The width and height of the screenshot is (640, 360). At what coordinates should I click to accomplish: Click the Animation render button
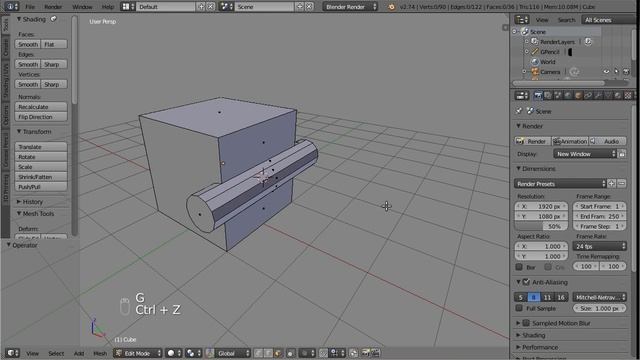[x=570, y=141]
